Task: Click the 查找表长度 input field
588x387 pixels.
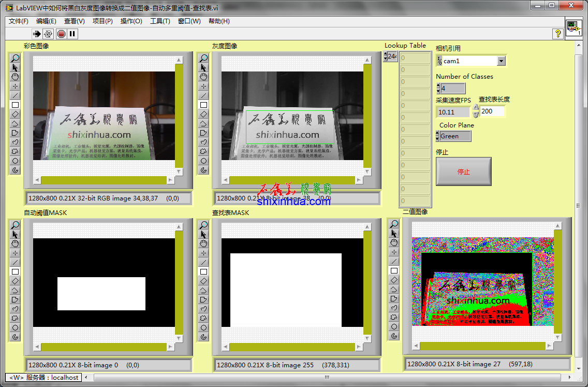Action: [492, 111]
